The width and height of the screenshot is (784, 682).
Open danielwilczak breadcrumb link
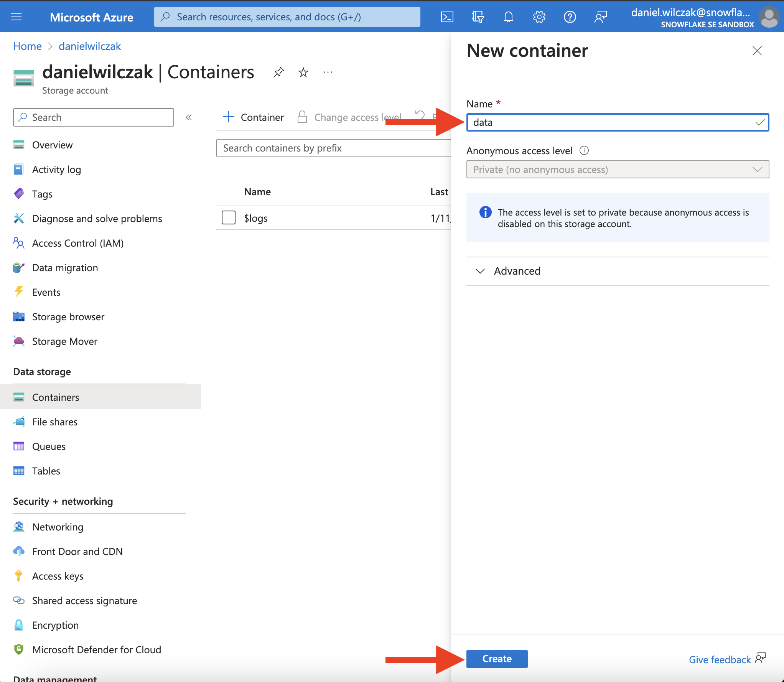pyautogui.click(x=90, y=46)
